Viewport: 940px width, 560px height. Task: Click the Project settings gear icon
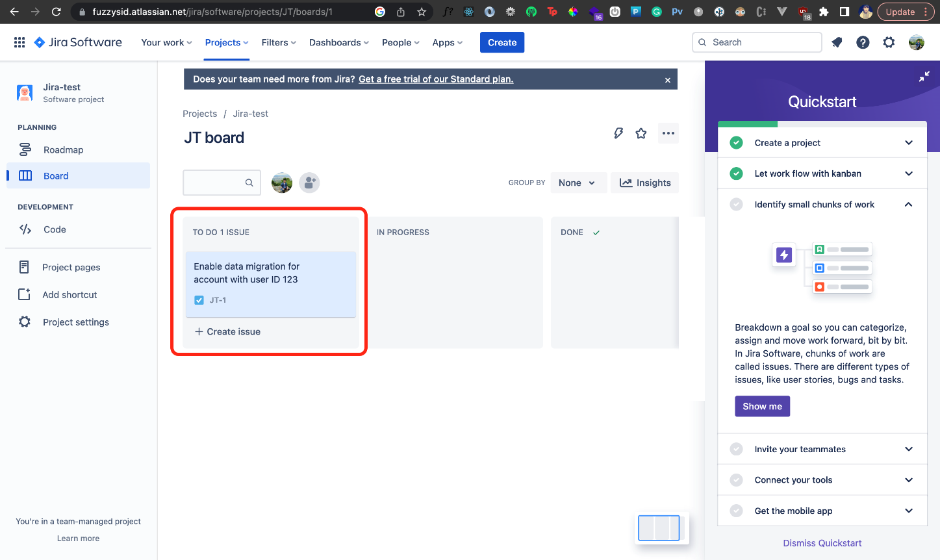point(24,322)
